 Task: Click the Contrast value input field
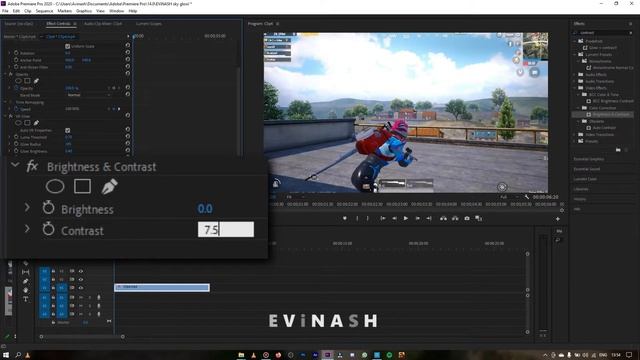(226, 229)
